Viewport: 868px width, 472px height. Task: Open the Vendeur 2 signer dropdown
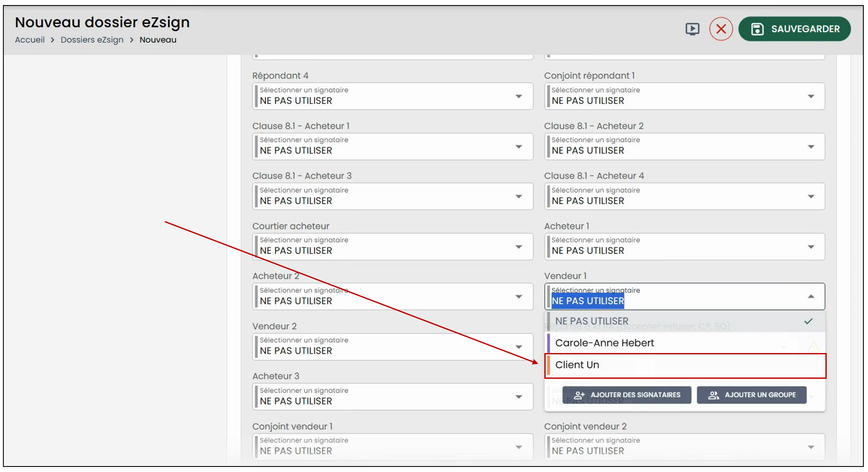click(x=393, y=347)
